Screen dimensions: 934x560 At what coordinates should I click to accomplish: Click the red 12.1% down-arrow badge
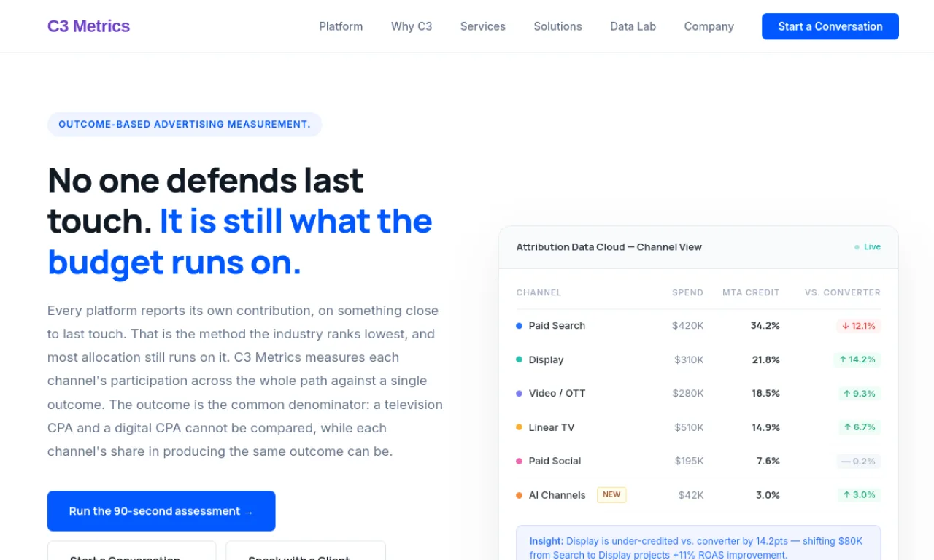[x=859, y=326]
